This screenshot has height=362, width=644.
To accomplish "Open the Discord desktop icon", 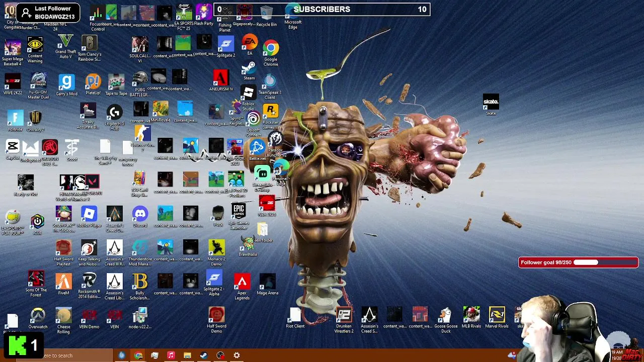I will [140, 217].
